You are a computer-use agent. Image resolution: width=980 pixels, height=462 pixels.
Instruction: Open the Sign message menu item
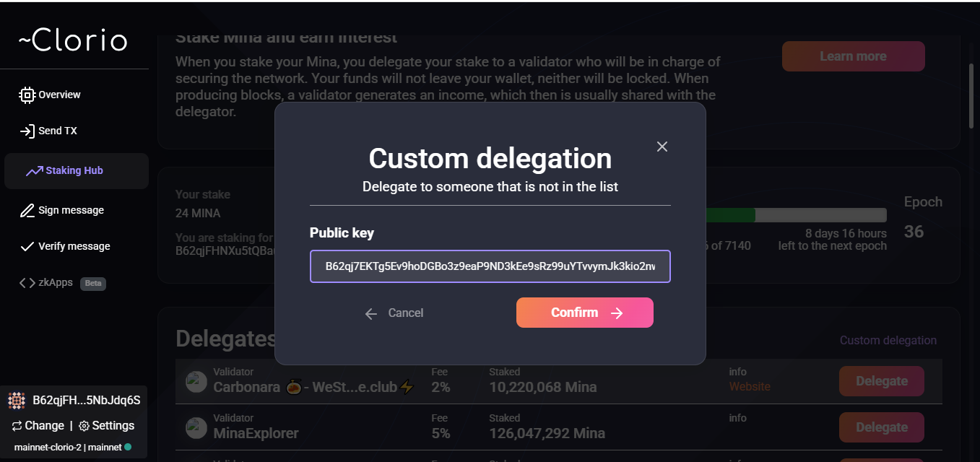69,210
